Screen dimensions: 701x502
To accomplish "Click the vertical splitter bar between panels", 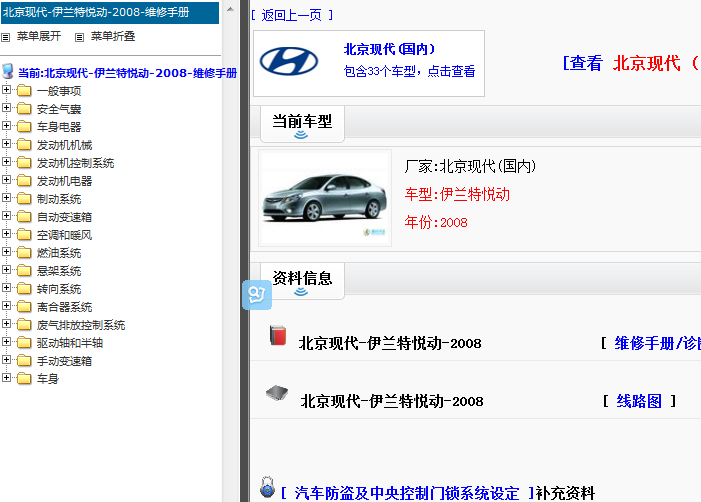I will click(245, 251).
